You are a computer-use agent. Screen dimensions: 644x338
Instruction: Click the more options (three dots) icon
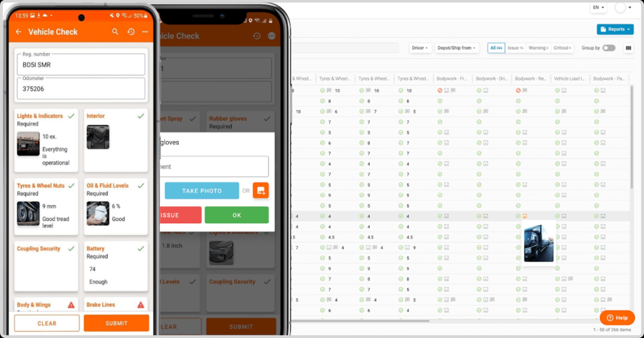point(145,32)
